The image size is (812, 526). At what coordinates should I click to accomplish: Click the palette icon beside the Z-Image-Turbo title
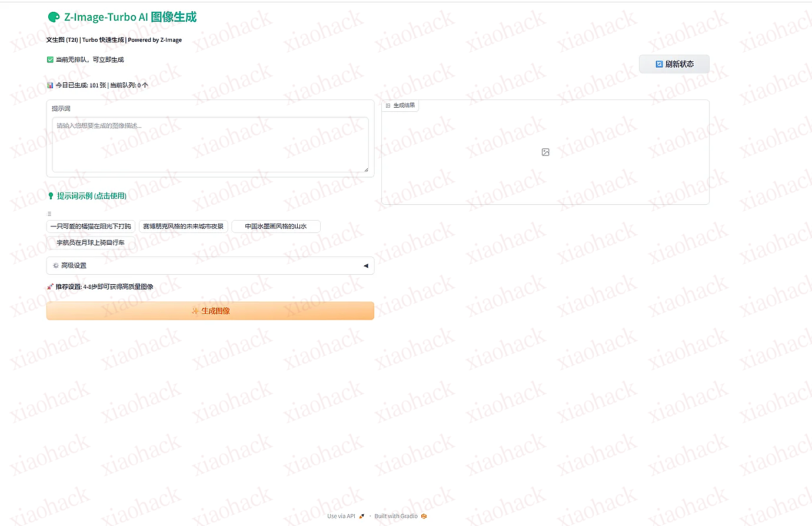pyautogui.click(x=54, y=17)
